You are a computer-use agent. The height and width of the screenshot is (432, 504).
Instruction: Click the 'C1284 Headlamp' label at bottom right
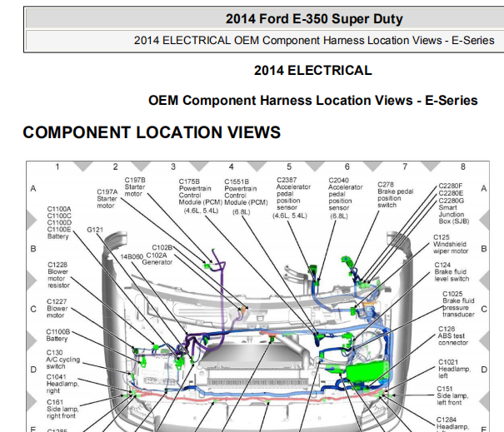pos(452,424)
